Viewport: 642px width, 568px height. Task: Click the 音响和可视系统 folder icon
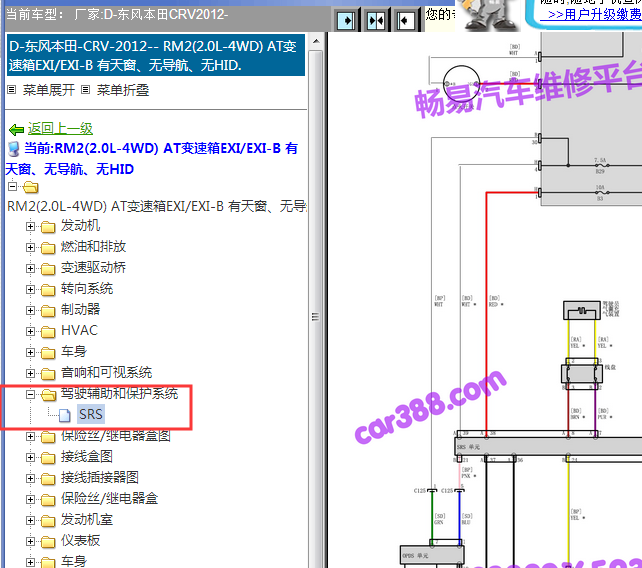48,373
